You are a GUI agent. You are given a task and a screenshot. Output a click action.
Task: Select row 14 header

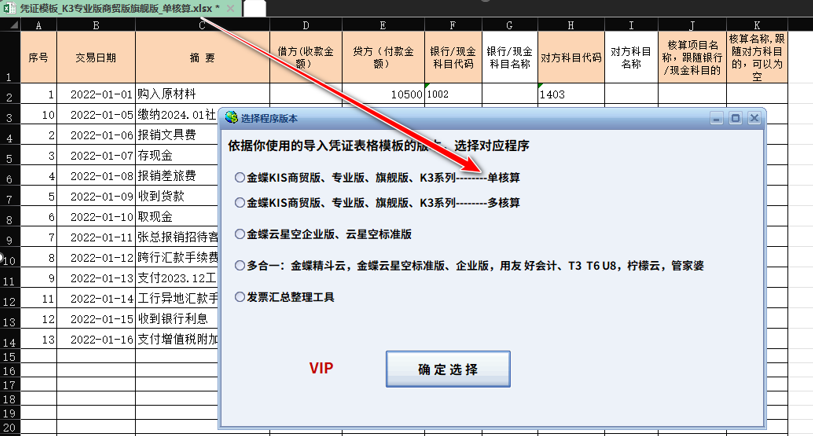(10, 339)
